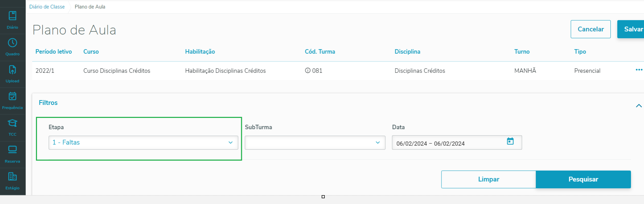Click the Limpar button
This screenshot has width=644, height=204.
489,179
